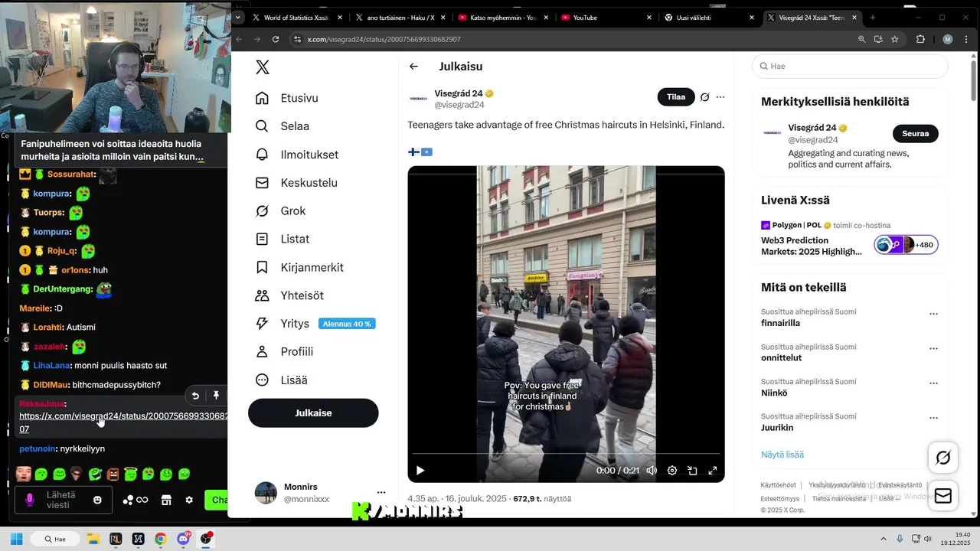The height and width of the screenshot is (551, 980).
Task: Reload the page
Action: point(276,39)
